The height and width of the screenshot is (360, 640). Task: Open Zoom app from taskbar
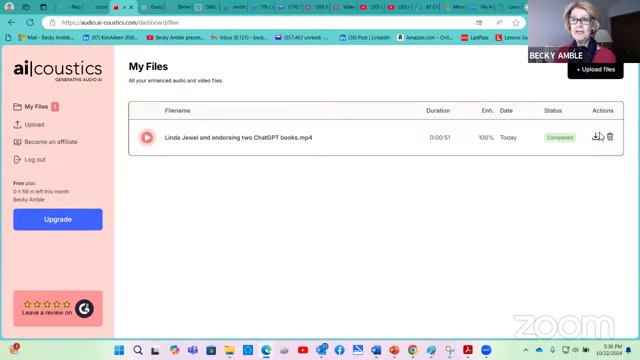[486, 350]
